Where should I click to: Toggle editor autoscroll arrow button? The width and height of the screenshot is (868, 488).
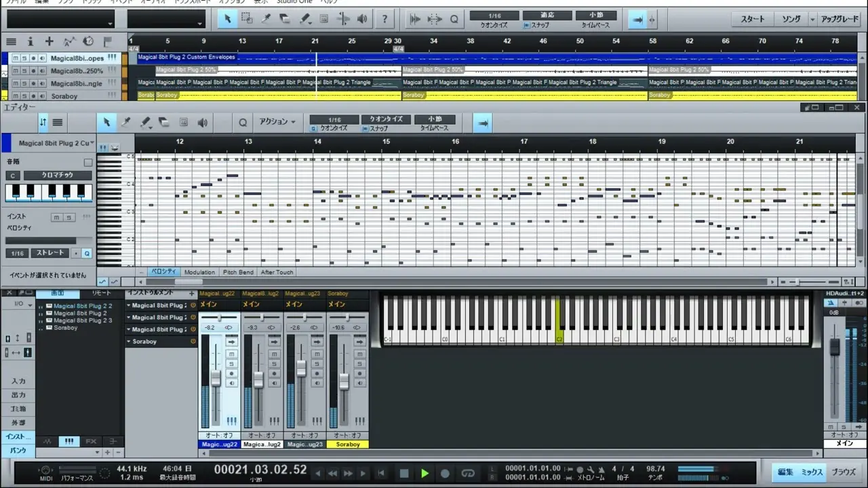[482, 123]
